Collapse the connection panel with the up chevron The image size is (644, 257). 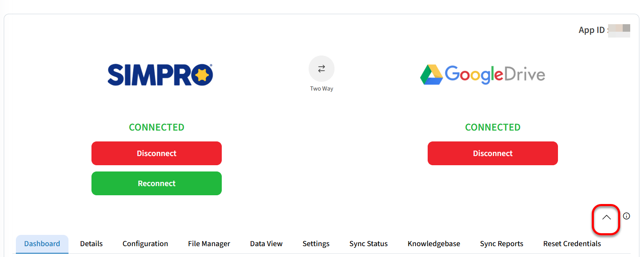[606, 218]
